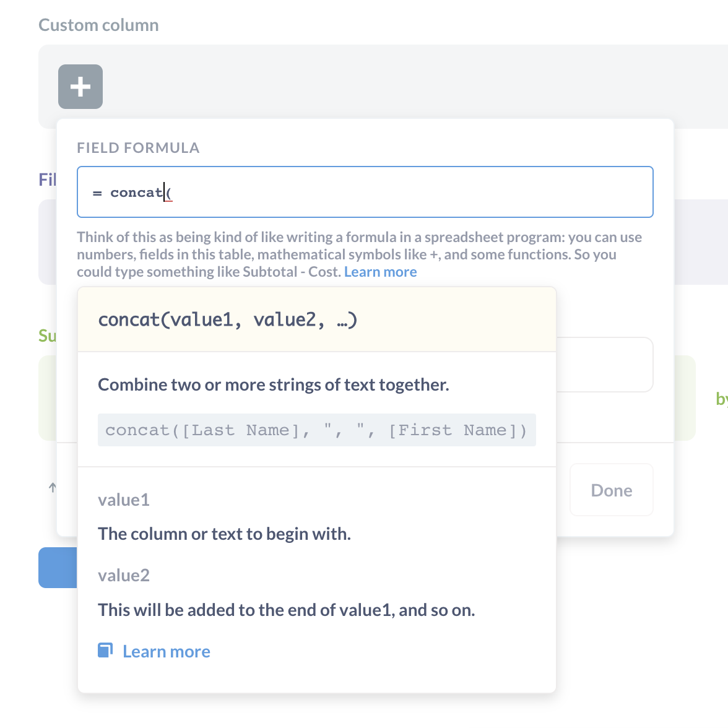Click the value2 parameter name
Viewport: 728px width, 728px height.
pyautogui.click(x=123, y=575)
